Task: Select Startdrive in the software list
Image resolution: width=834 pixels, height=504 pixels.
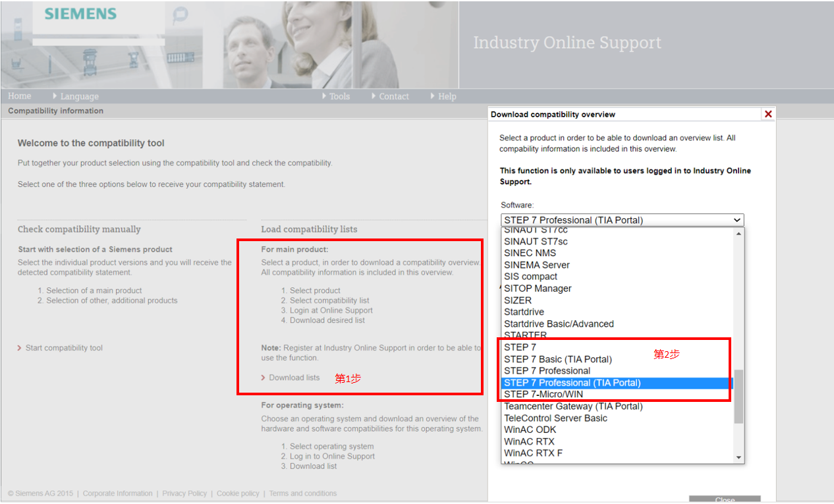Action: [617, 312]
